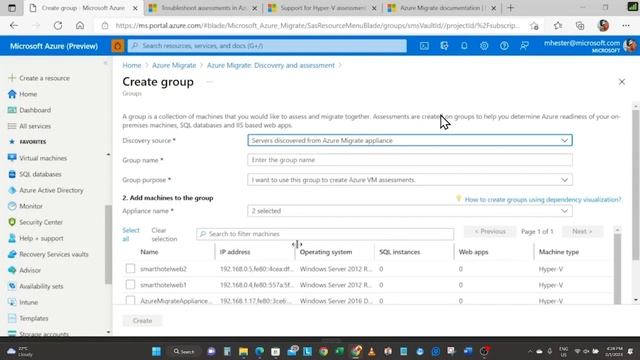Switch to Azure Migrate documentation tab
Image resolution: width=640 pixels, height=360 pixels.
[x=442, y=8]
